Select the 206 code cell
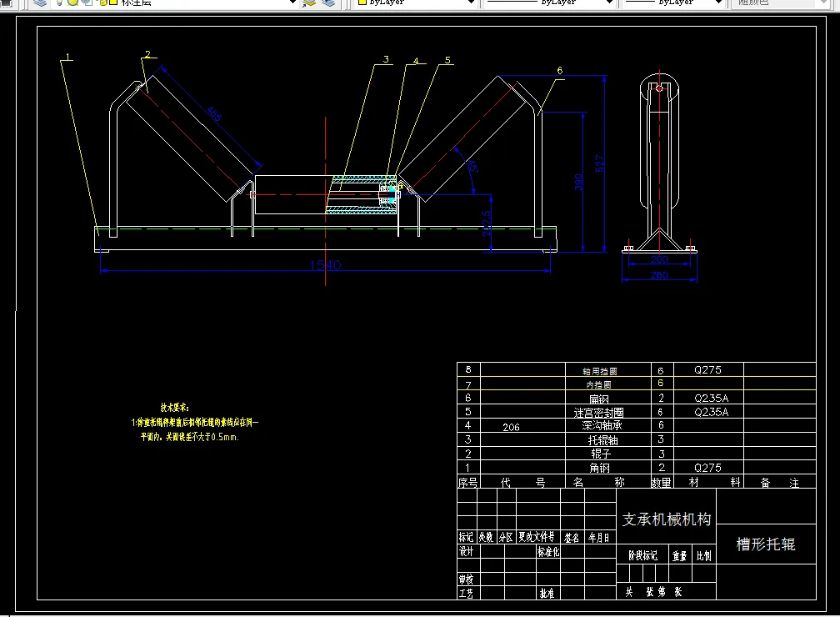840x617 pixels. coord(511,427)
